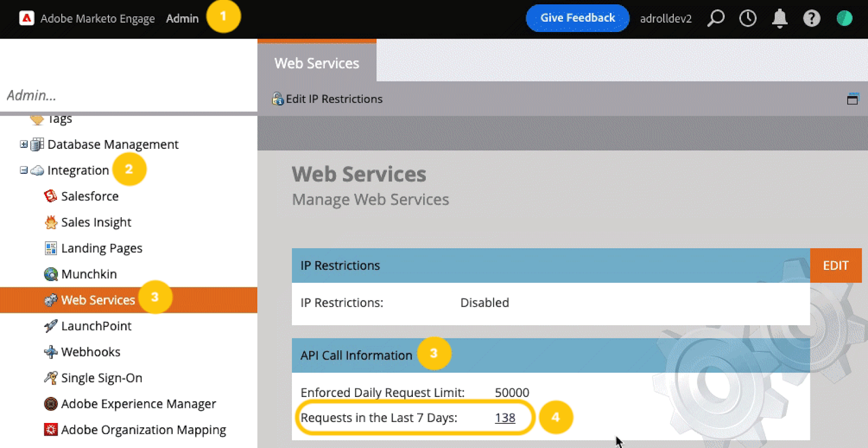Click the Salesforce icon

[50, 196]
